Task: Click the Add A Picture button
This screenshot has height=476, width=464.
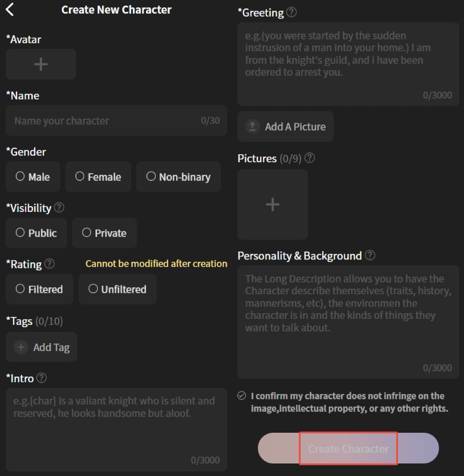Action: pos(285,126)
